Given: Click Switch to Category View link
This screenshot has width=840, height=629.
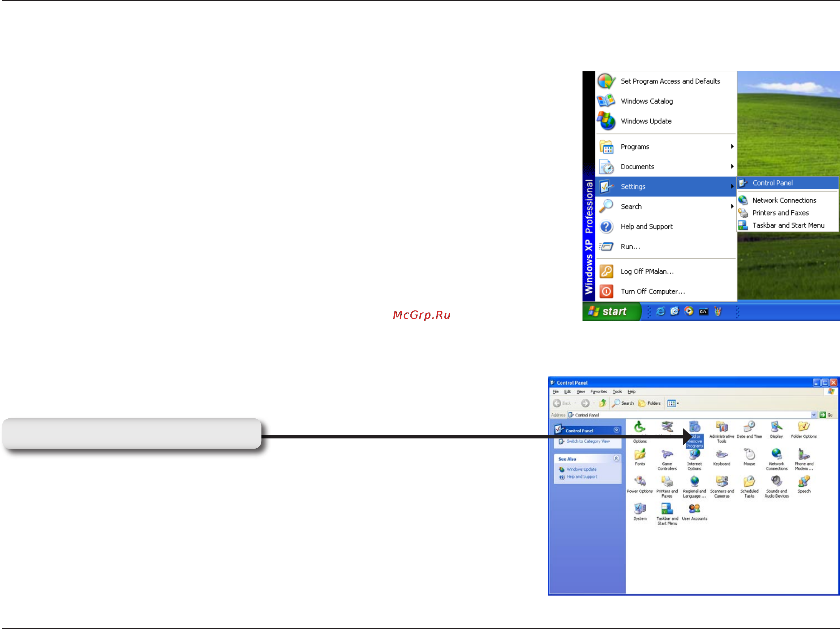Looking at the screenshot, I should click(x=588, y=441).
